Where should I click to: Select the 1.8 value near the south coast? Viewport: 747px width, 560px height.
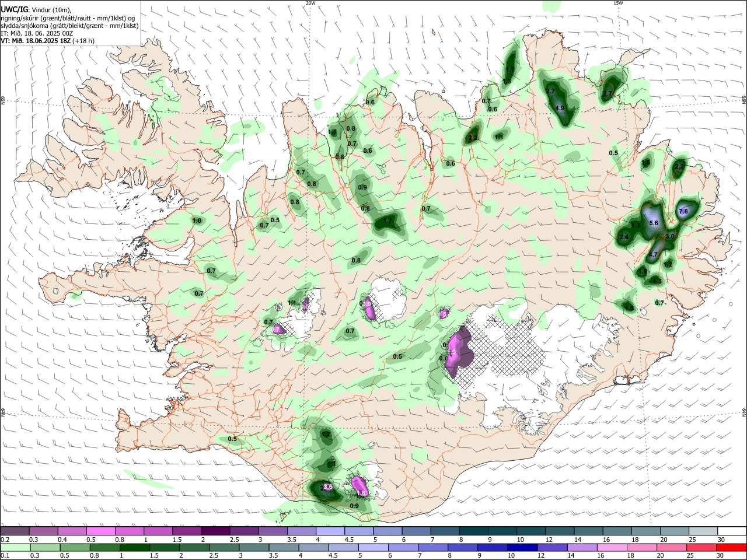tap(361, 493)
